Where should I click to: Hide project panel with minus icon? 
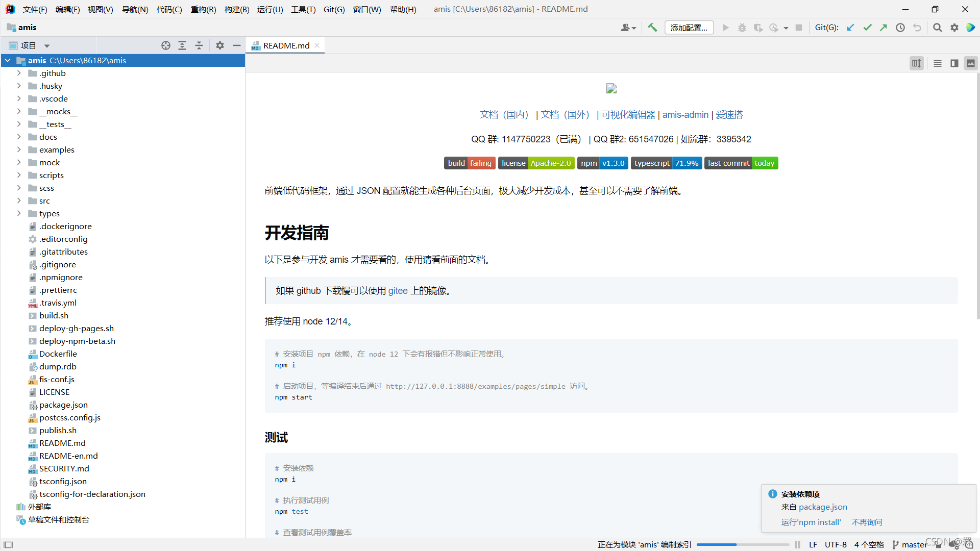pyautogui.click(x=237, y=45)
